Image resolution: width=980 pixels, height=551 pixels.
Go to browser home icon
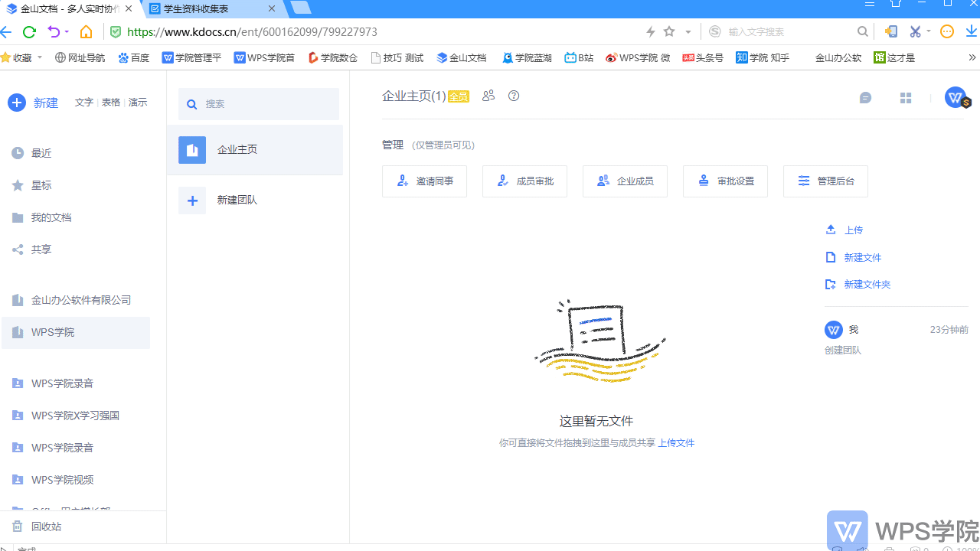(x=87, y=32)
